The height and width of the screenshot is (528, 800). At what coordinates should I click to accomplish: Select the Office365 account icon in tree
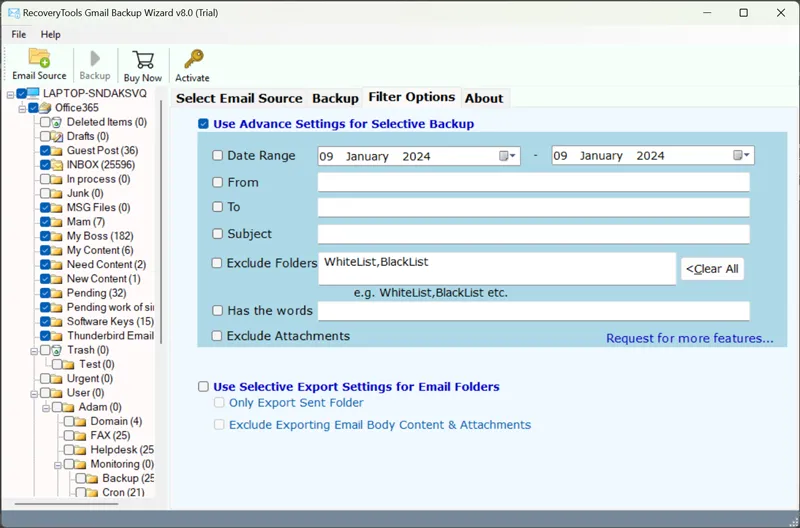pos(46,108)
